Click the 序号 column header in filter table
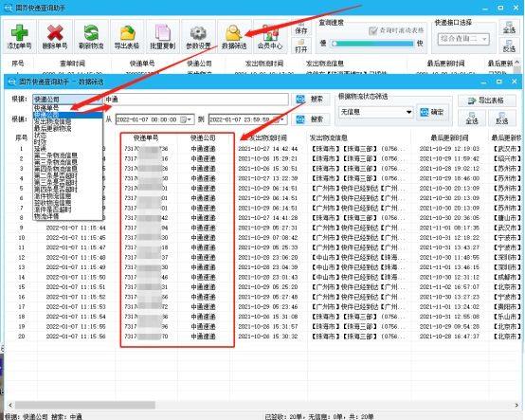Image resolution: width=525 pixels, height=420 pixels. click(22, 137)
